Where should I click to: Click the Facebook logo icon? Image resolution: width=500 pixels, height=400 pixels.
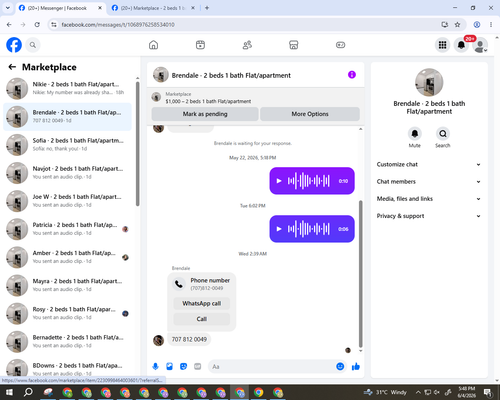[x=14, y=45]
